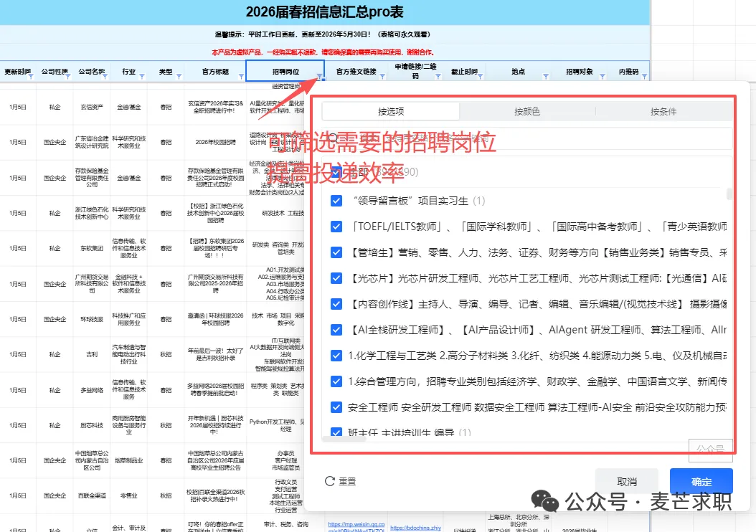
Task: Uncheck the 【内容创作线】主持人 option
Action: pyautogui.click(x=336, y=304)
